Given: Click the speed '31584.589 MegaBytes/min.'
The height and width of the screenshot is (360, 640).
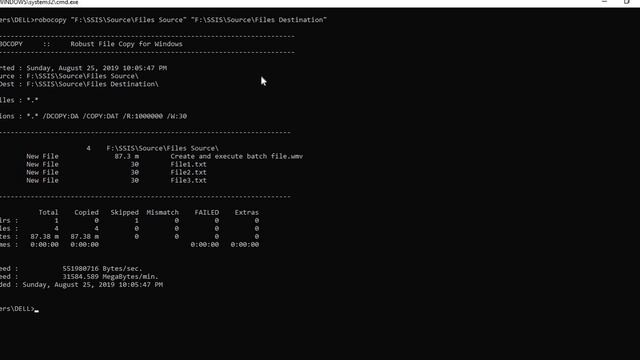Looking at the screenshot, I should [110, 276].
